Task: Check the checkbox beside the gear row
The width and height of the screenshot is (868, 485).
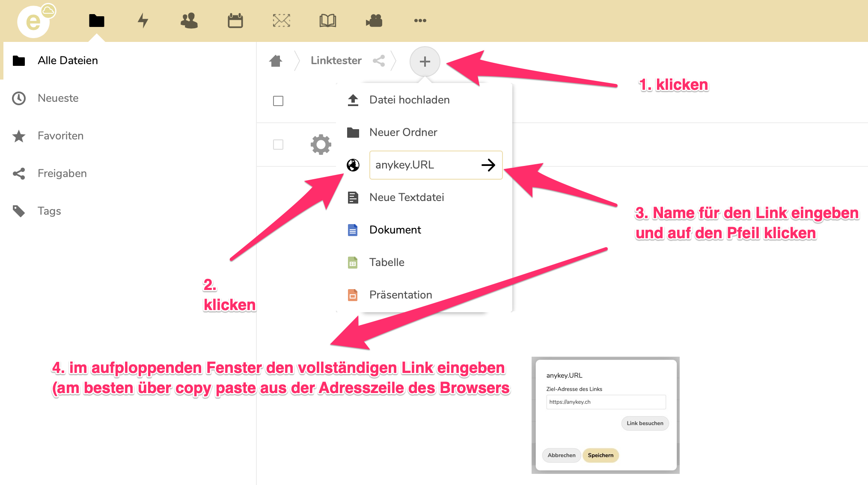Action: 278,145
